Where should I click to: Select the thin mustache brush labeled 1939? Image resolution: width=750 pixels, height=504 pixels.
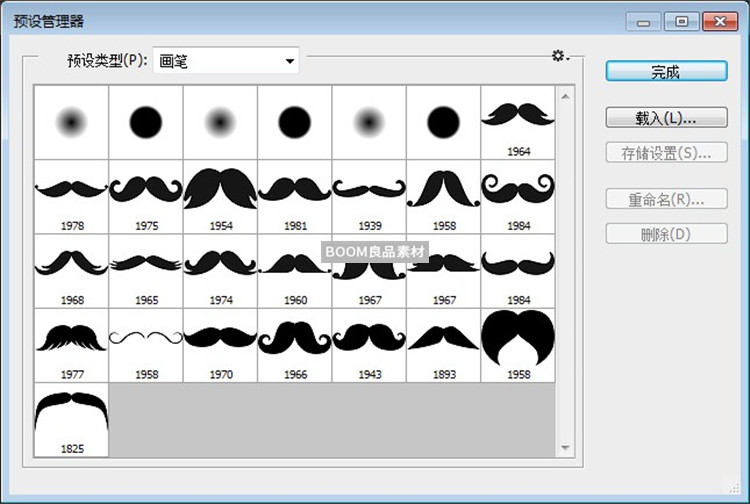pyautogui.click(x=369, y=196)
